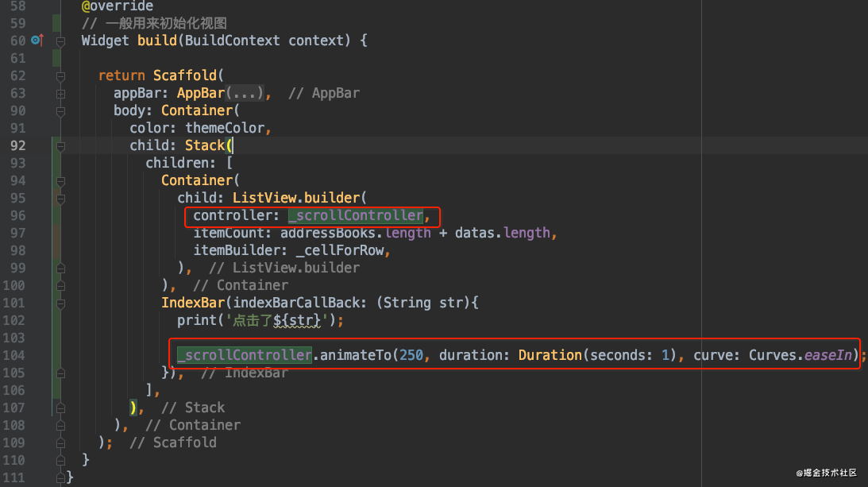
Task: Click Duration on line 104
Action: pos(550,355)
